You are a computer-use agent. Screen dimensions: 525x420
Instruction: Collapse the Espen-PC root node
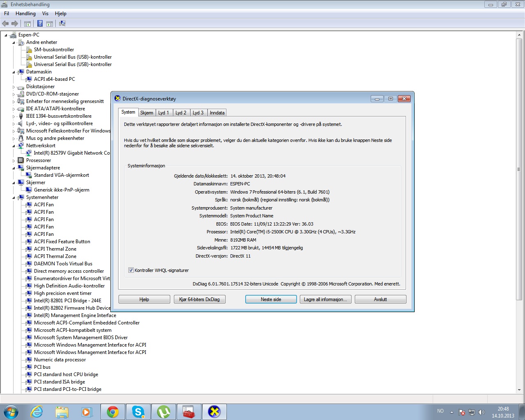(6, 35)
